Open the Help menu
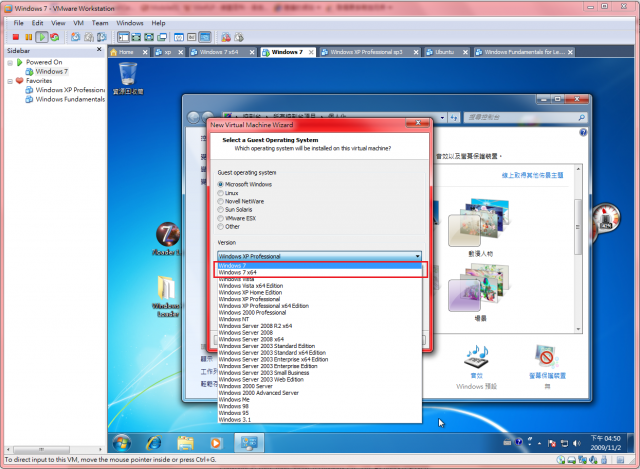 pyautogui.click(x=158, y=23)
